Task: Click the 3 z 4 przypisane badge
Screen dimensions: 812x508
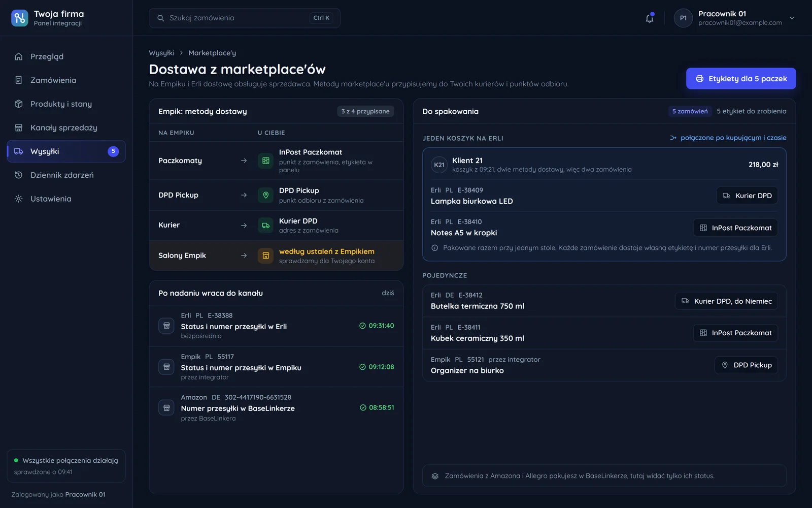Action: point(365,111)
